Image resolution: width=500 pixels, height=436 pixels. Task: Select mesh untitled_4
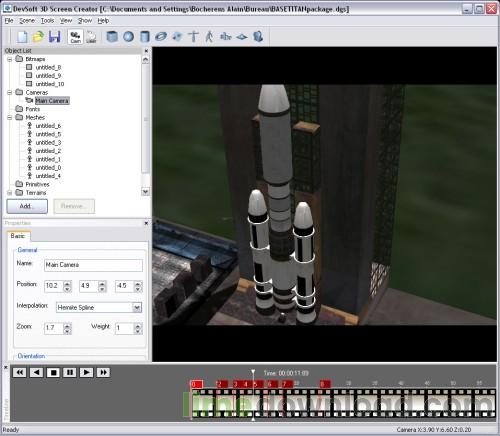[x=48, y=176]
